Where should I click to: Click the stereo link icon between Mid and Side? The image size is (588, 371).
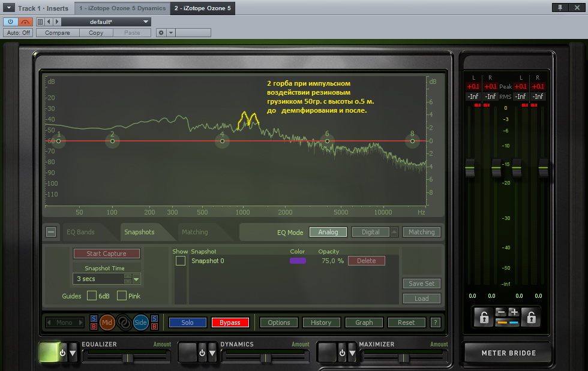click(124, 322)
